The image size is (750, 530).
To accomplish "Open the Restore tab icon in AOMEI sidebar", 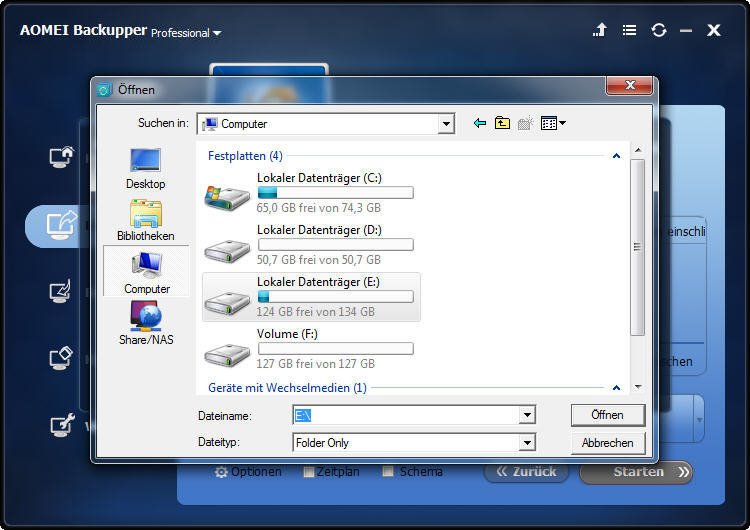I will coord(61,291).
